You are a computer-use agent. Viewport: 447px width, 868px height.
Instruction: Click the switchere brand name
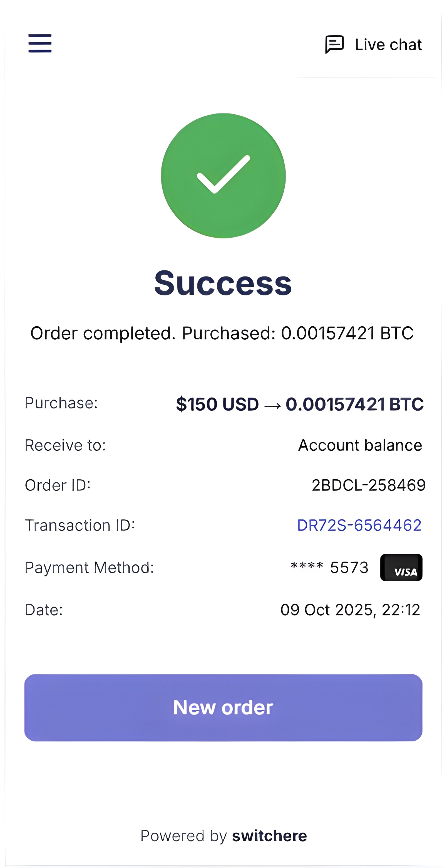269,836
